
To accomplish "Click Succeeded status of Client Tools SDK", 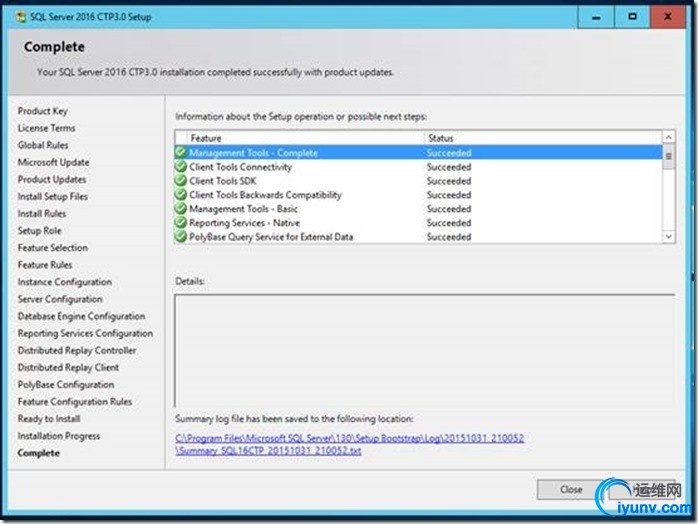I will pos(449,181).
